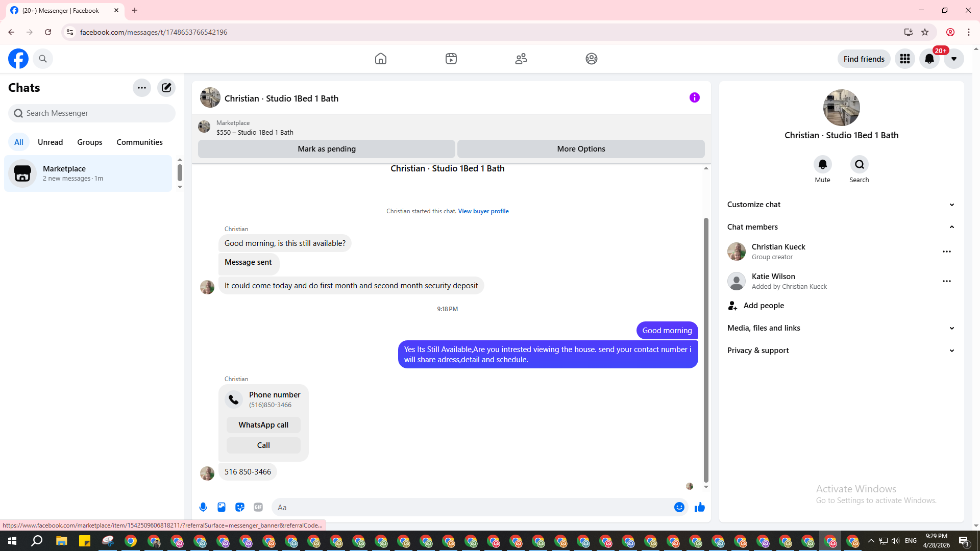Open the Communities tab
Screen dimensions: 980x551
tap(139, 142)
